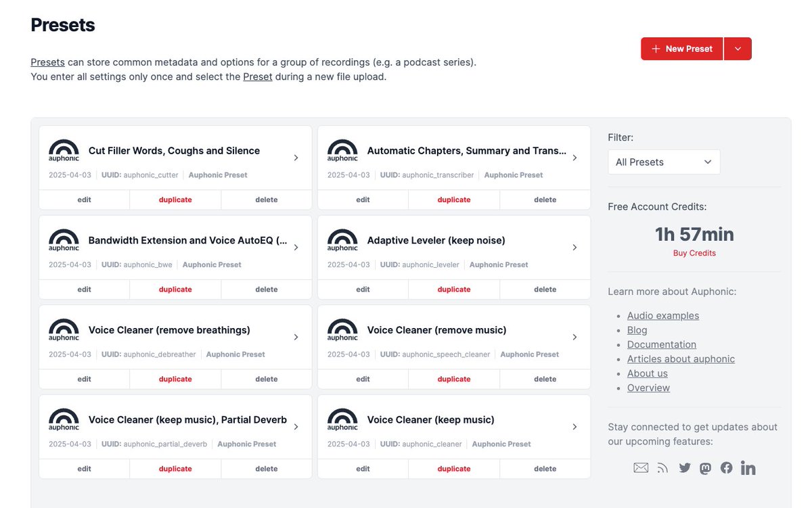Open the email newsletter envelope icon
Viewport: 812px width, 508px height.
pos(641,467)
